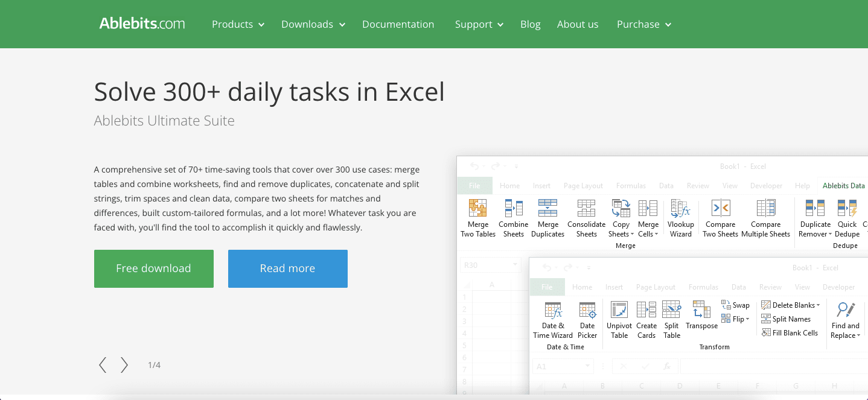Screen dimensions: 868x400
Task: Show previous slide with left arrow
Action: 103,365
